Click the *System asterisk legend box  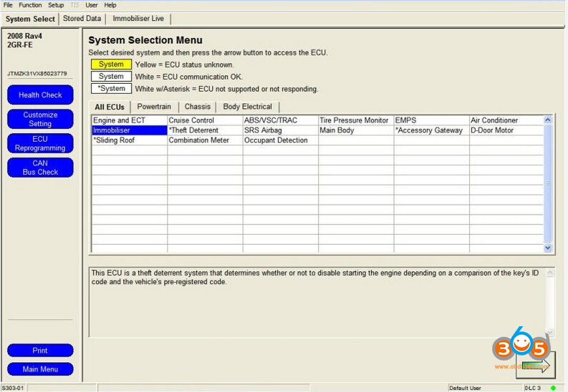[111, 89]
